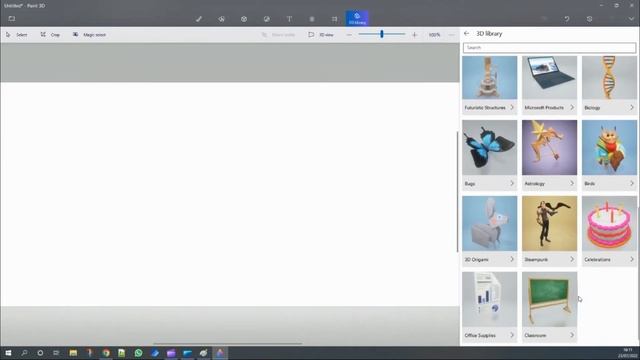Expand the top-right more options chevron
This screenshot has height=360, width=640.
631,19
